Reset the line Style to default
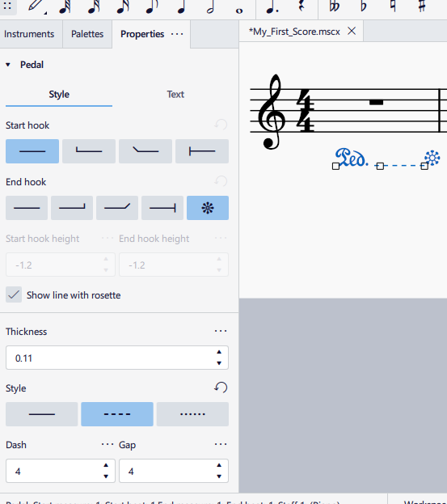Viewport: 447px width, 504px height. point(221,388)
